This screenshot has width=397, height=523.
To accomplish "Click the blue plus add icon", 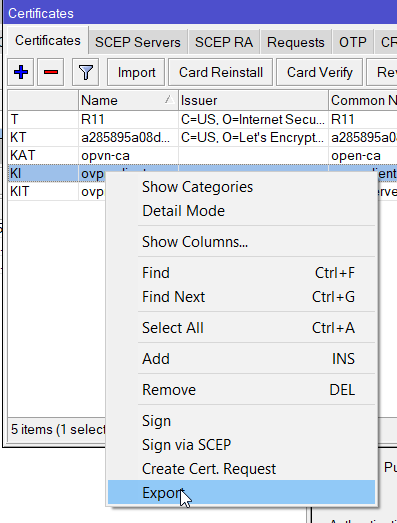I will pos(21,72).
